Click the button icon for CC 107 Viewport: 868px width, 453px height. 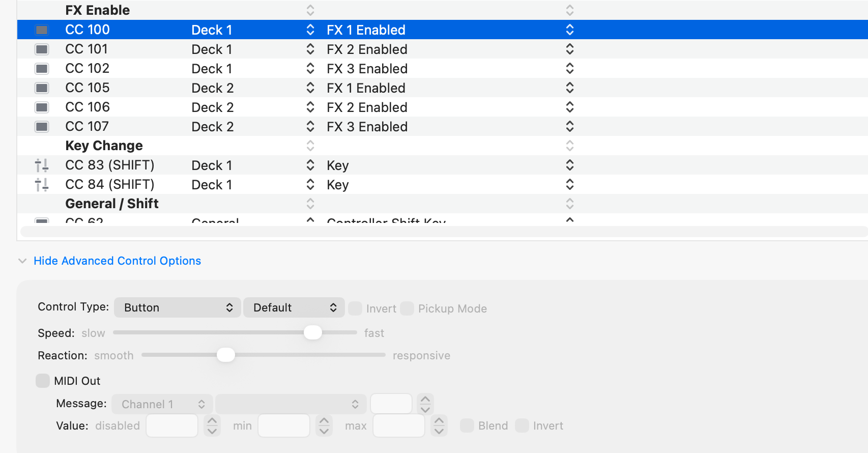tap(42, 127)
